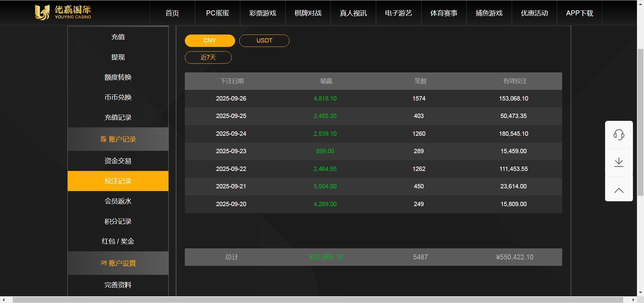The height and width of the screenshot is (303, 644).
Task: Click total win ¥22,969.10
Action: [326, 257]
